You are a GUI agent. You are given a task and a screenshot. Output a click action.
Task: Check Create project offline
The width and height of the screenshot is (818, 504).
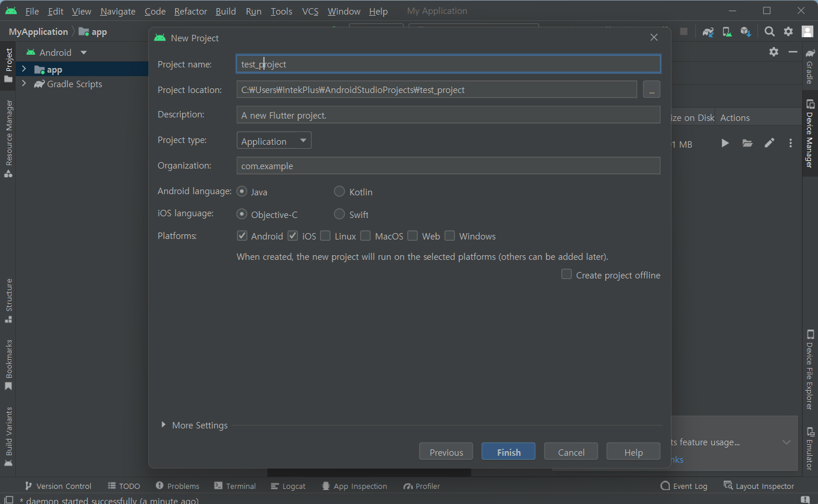pos(566,274)
